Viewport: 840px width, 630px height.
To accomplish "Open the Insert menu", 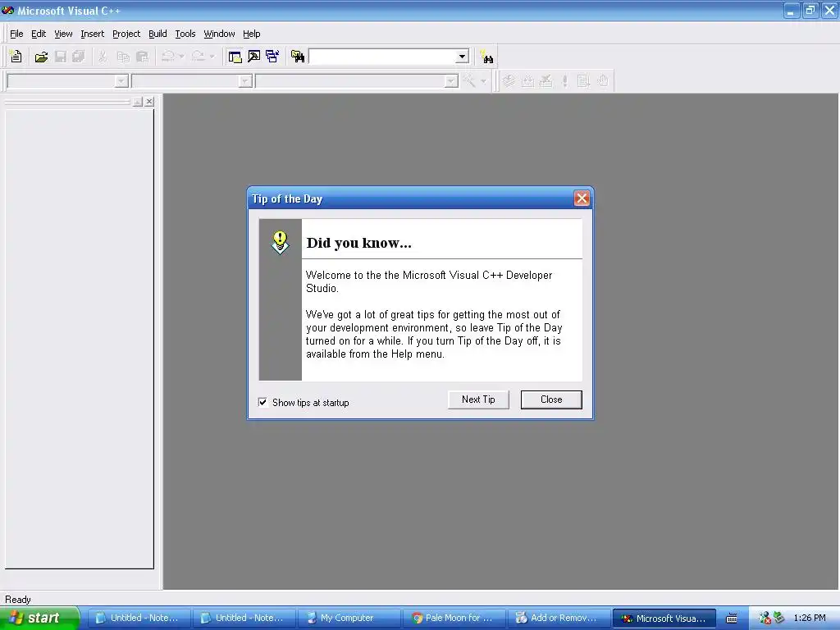I will click(x=92, y=34).
